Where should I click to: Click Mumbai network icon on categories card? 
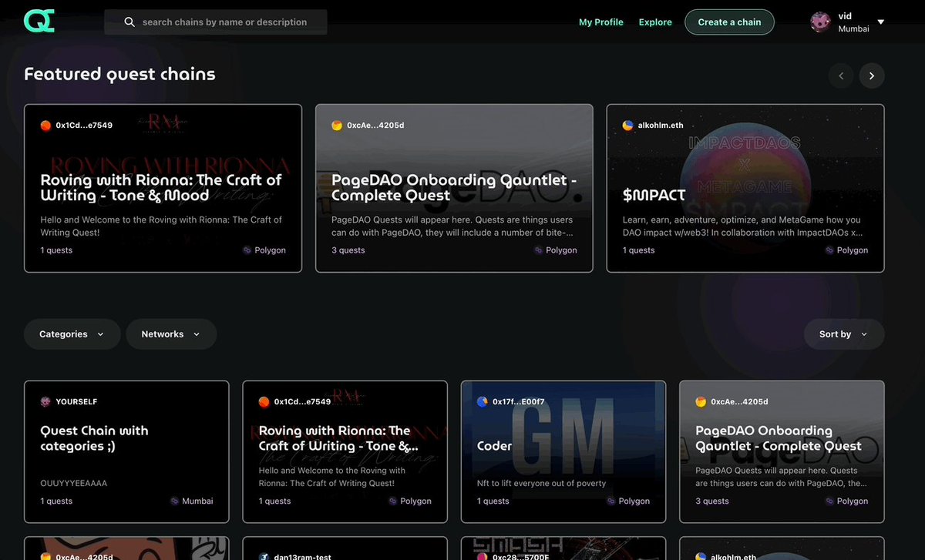(x=175, y=501)
